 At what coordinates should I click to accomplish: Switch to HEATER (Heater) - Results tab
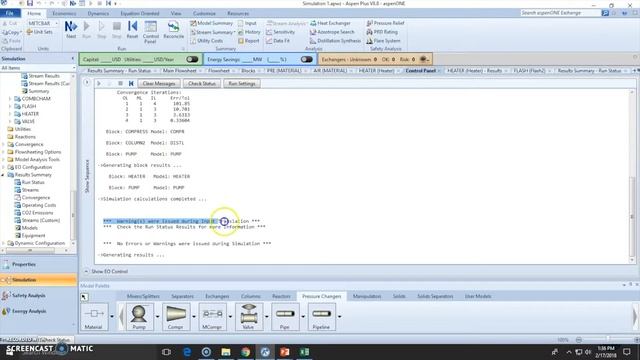475,71
